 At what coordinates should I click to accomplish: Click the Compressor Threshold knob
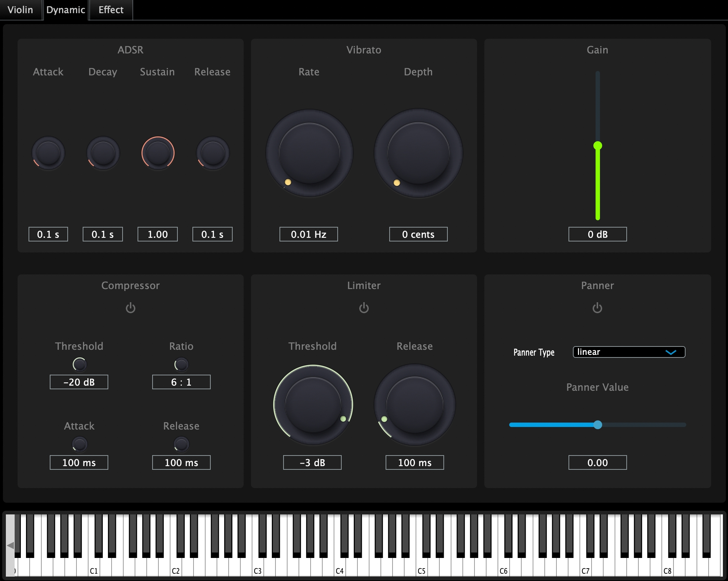tap(79, 364)
